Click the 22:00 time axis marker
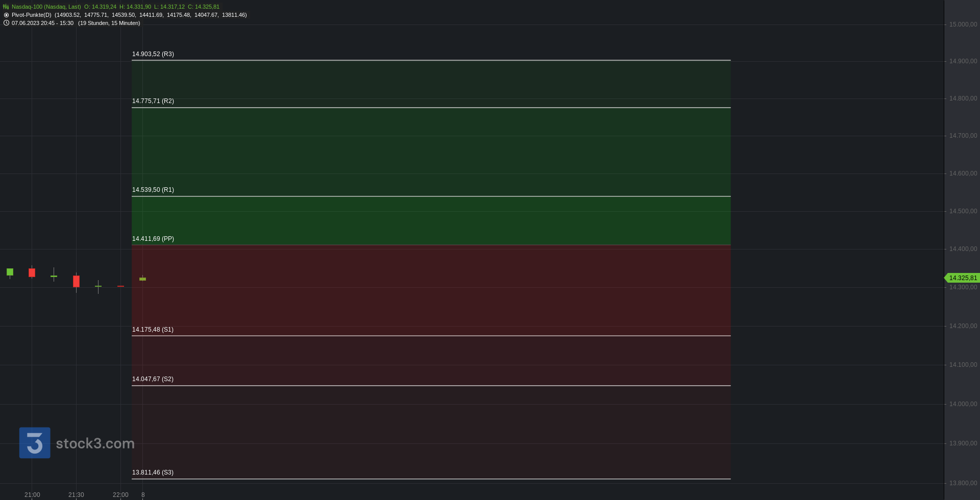This screenshot has height=500, width=980. point(120,495)
